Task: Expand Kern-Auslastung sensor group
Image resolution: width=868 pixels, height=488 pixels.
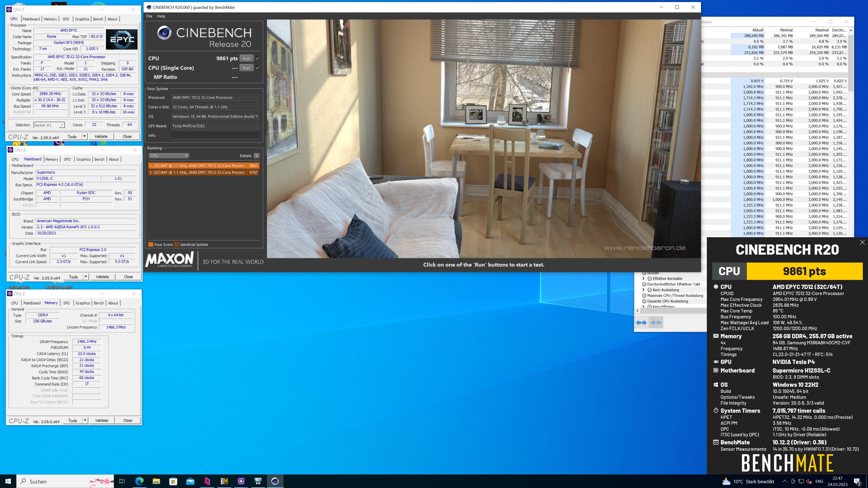Action: pos(644,290)
